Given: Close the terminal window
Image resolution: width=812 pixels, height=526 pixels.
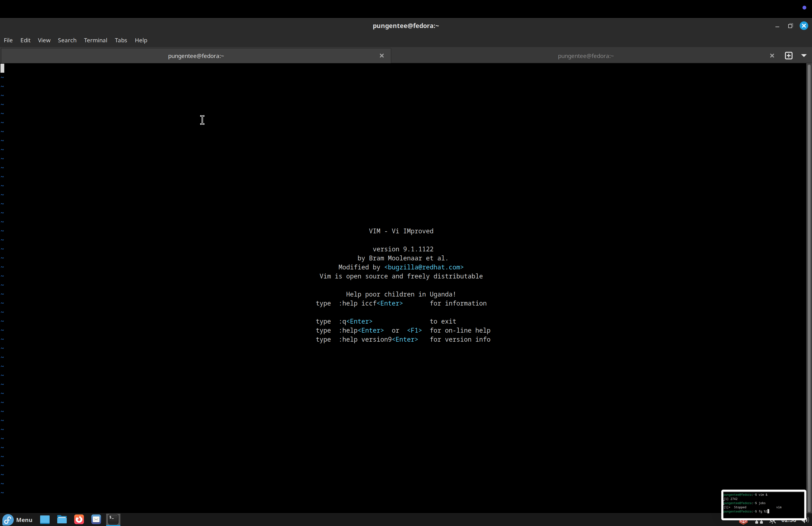Looking at the screenshot, I should click(x=803, y=26).
